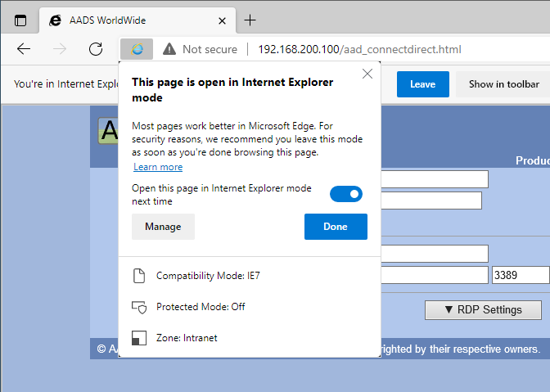Click the Compatibility Mode IE7 page icon

click(x=139, y=276)
